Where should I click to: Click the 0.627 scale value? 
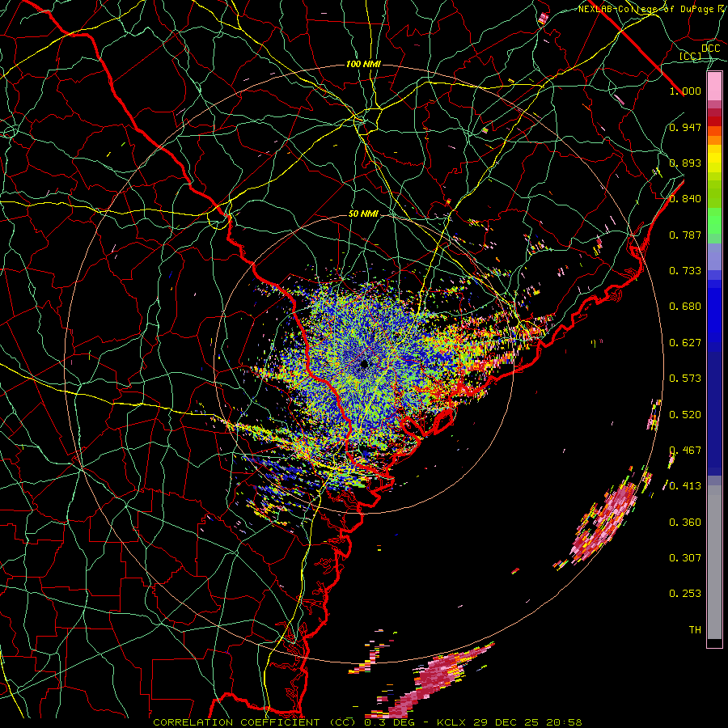(685, 343)
